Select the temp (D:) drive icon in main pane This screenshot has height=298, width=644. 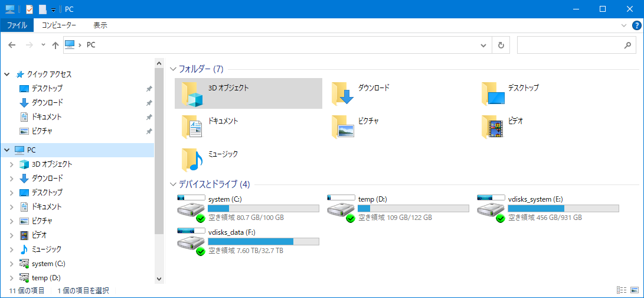[x=341, y=208]
